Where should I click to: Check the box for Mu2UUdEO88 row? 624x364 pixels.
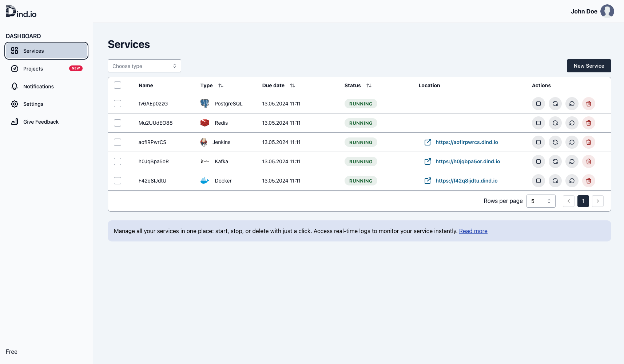pyautogui.click(x=118, y=123)
